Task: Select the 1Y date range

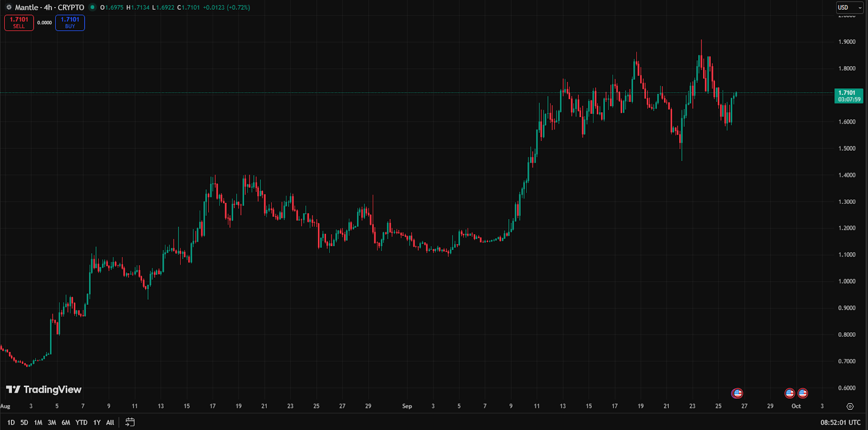Action: (97, 422)
